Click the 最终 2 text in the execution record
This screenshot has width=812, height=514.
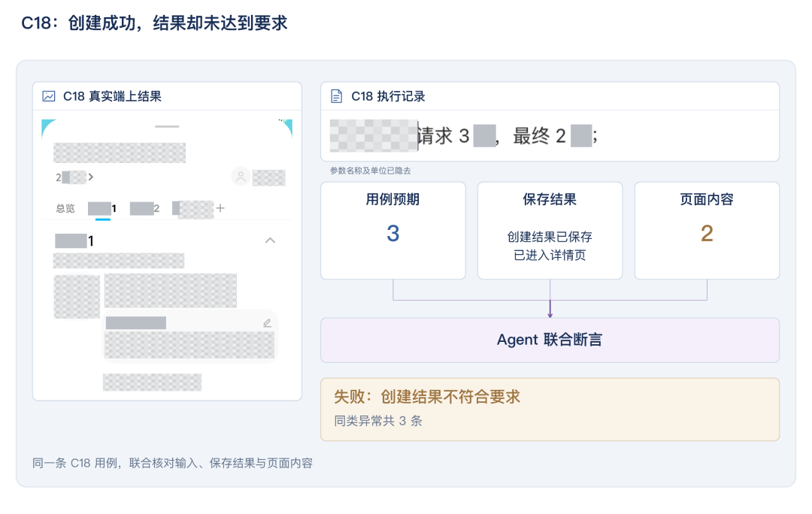pos(539,136)
